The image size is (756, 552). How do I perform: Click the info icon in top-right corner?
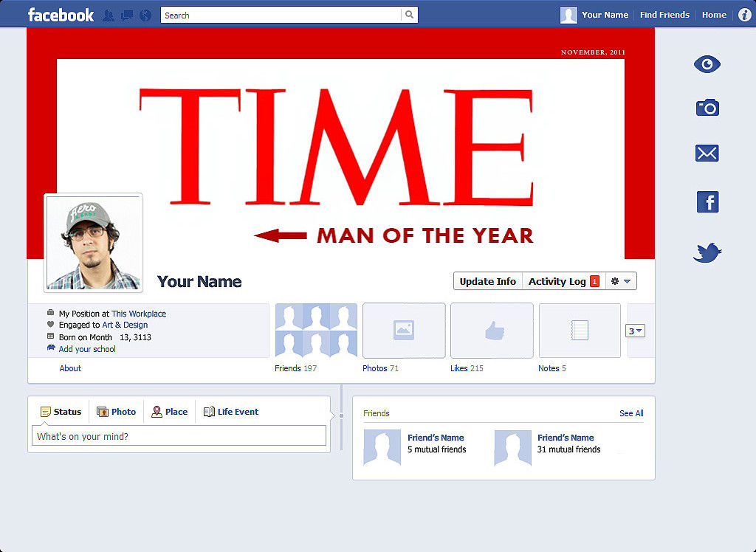coord(744,15)
